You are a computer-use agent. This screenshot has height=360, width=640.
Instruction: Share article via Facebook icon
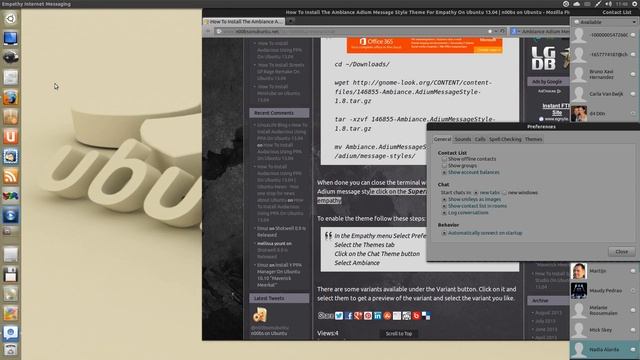click(x=349, y=316)
